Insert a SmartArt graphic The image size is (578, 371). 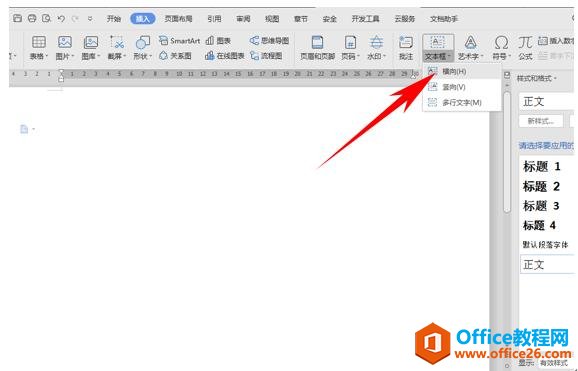coord(179,41)
